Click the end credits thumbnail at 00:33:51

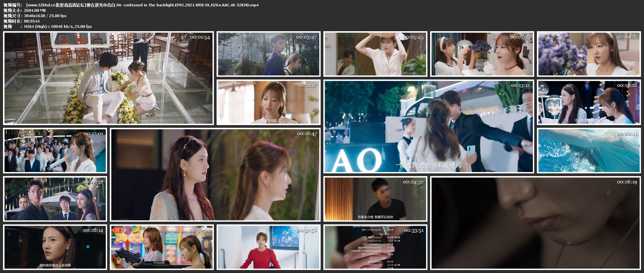point(375,247)
